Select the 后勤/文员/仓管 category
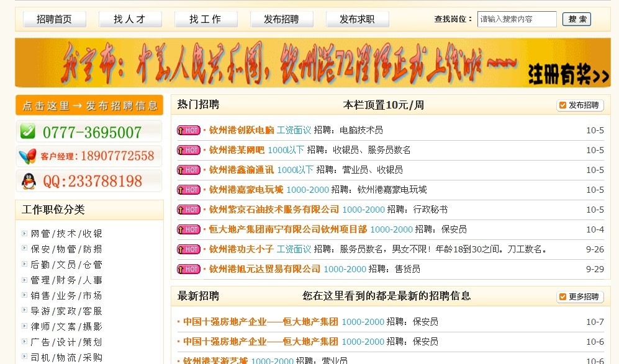The image size is (619, 364). [x=66, y=264]
